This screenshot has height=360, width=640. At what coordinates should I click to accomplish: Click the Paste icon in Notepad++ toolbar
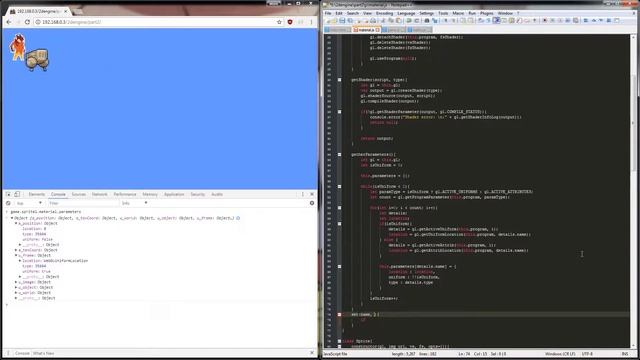[x=398, y=20]
